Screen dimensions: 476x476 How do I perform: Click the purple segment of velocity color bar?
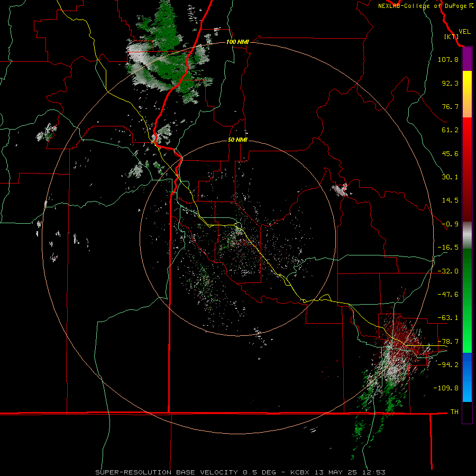[467, 59]
